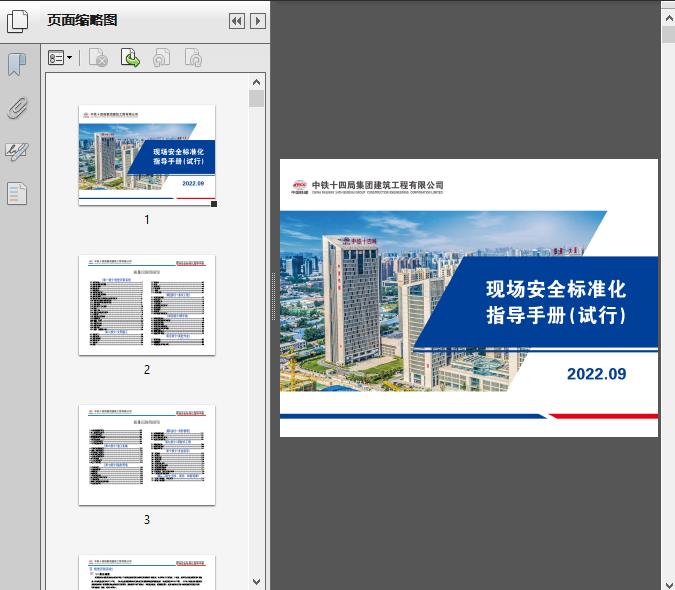Screen dimensions: 675x590
Task: Open the Bookmarks sidebar panel
Action: click(x=17, y=65)
